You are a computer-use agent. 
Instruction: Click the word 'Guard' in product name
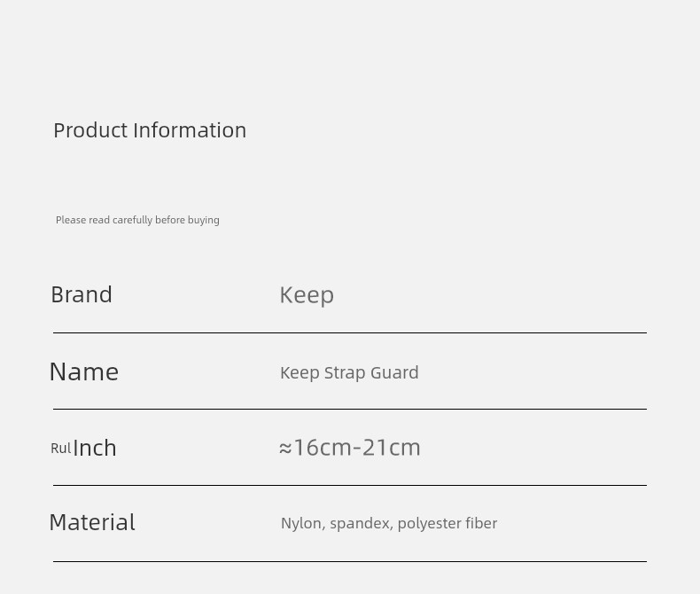pos(394,372)
